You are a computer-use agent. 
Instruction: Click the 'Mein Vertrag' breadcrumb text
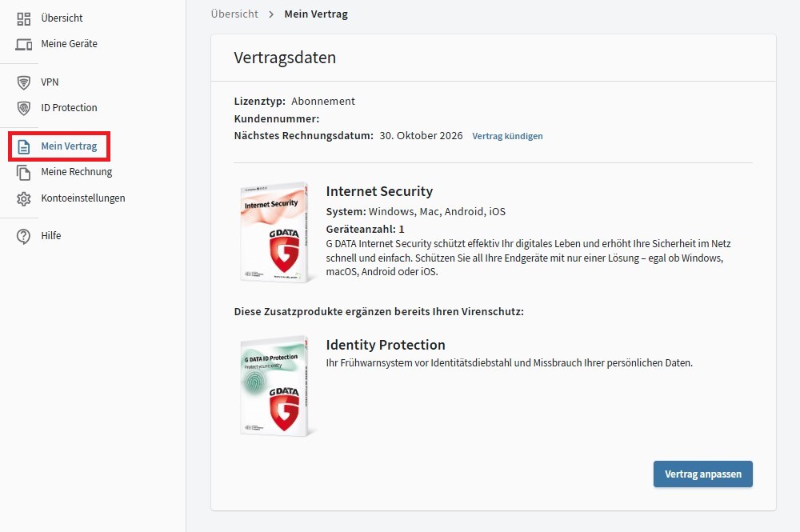pos(316,14)
